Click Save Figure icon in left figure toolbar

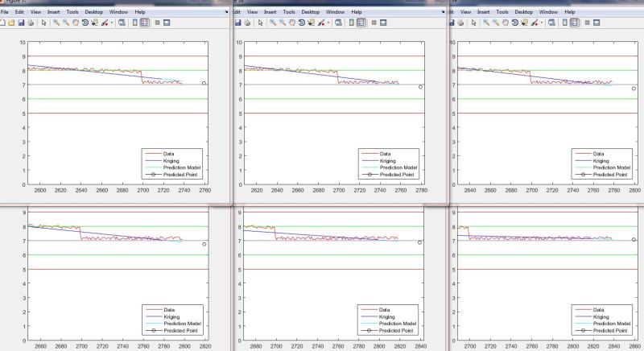pos(22,23)
